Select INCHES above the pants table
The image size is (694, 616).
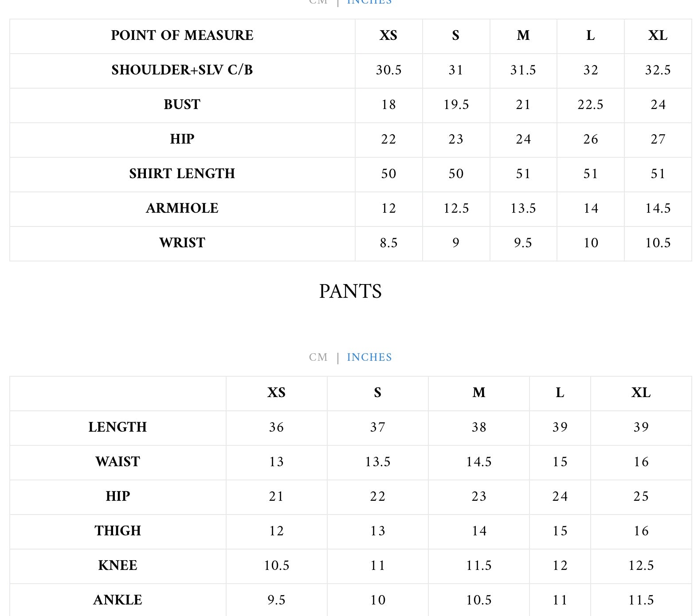[x=369, y=357]
